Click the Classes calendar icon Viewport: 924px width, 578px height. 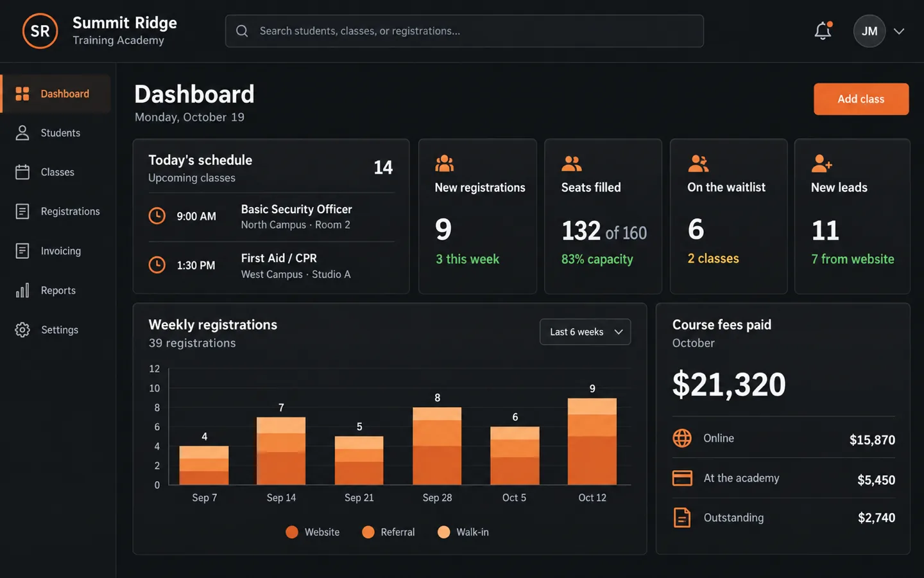coord(22,172)
